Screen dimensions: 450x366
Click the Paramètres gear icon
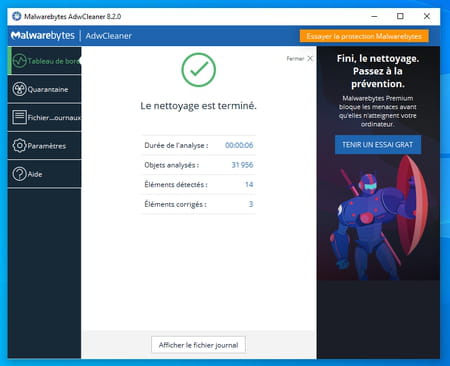click(20, 146)
